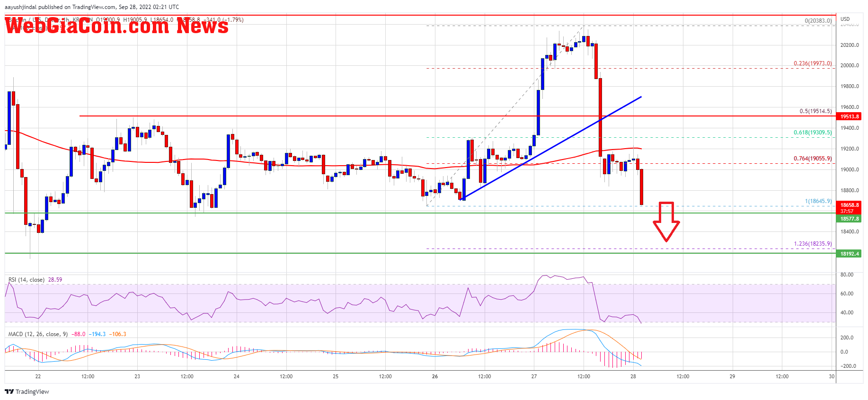868x400 pixels.
Task: Click the RSI (14, close) indicator title
Action: click(x=27, y=280)
